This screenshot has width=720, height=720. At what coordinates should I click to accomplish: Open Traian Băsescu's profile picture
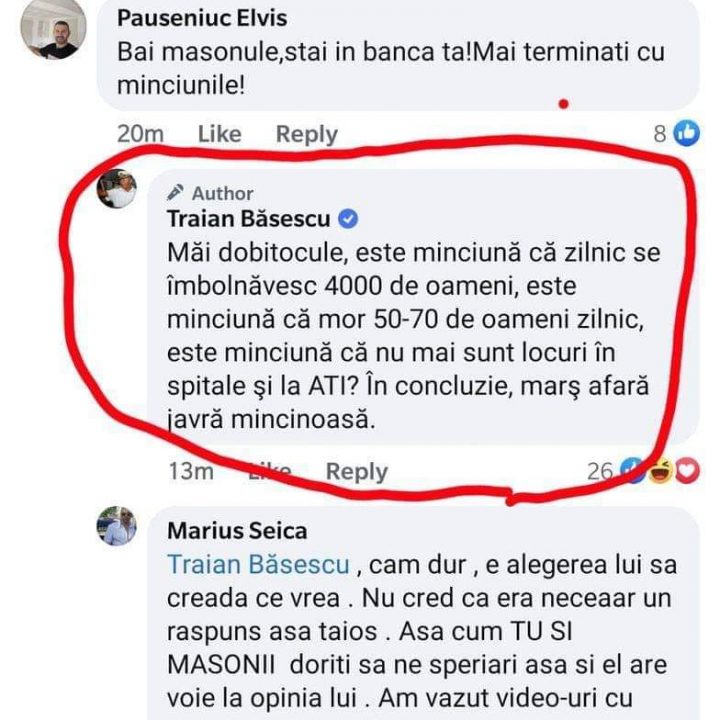tap(116, 189)
